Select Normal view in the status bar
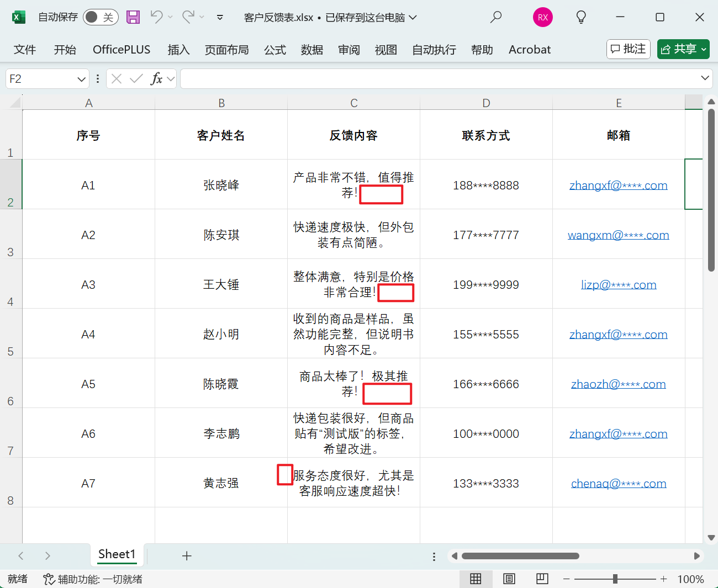The height and width of the screenshot is (588, 718). click(x=476, y=579)
